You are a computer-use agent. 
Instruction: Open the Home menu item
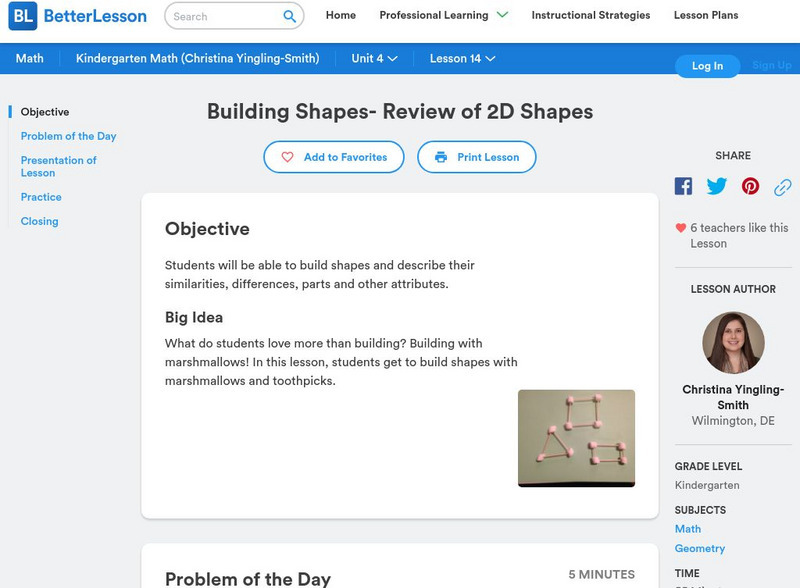(x=341, y=16)
